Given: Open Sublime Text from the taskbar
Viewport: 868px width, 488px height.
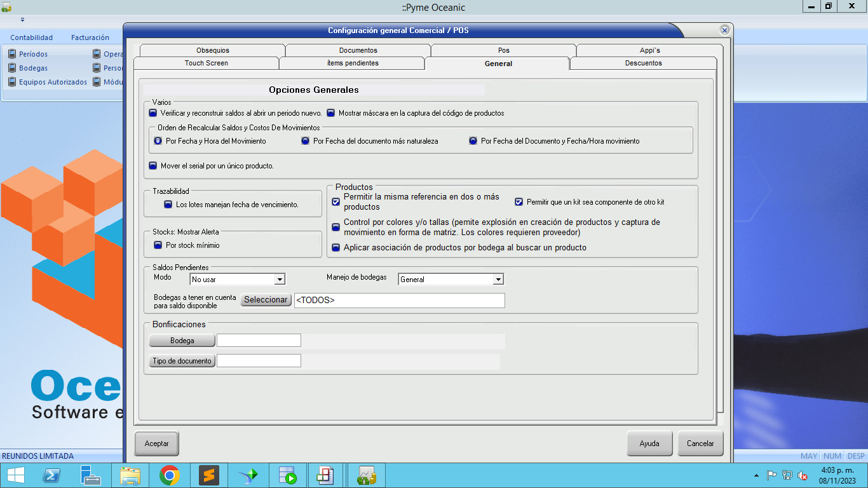Looking at the screenshot, I should [x=208, y=475].
